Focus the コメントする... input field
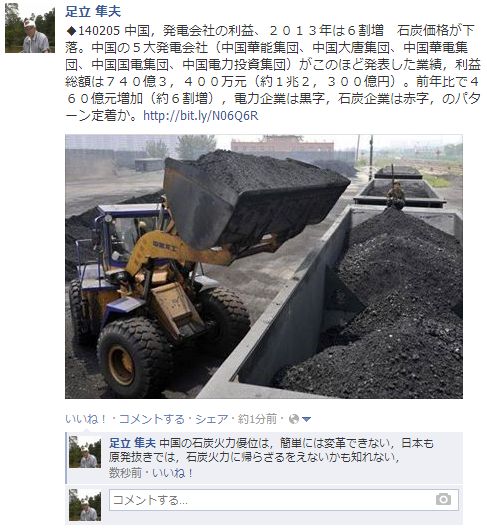The height and width of the screenshot is (531, 487). coord(284,500)
